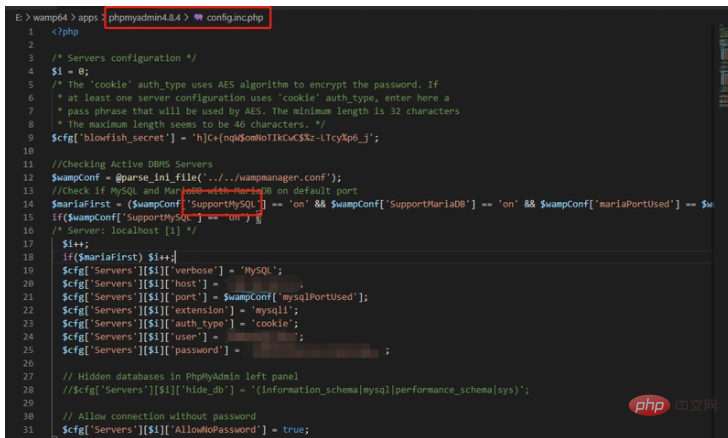Viewport: 728px width, 438px height.
Task: Click line number 1 in the gutter
Action: coord(31,32)
